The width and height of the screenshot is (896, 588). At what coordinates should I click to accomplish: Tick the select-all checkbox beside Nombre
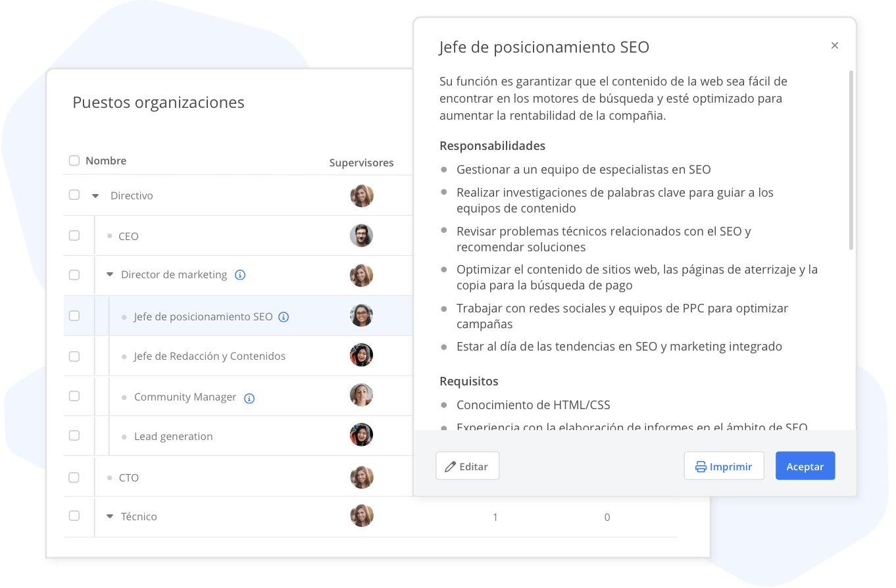click(x=74, y=160)
